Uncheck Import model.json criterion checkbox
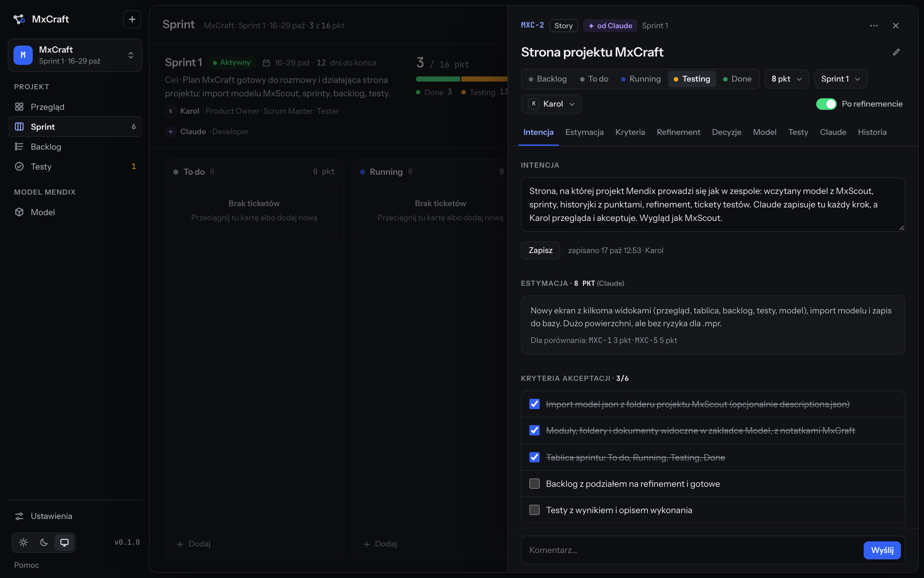The image size is (924, 578). 535,404
